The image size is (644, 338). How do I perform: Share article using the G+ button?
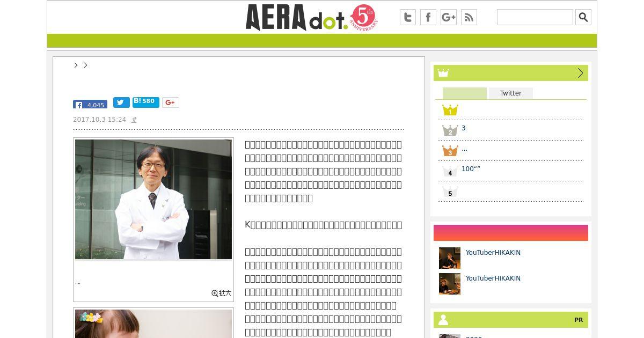pyautogui.click(x=171, y=102)
